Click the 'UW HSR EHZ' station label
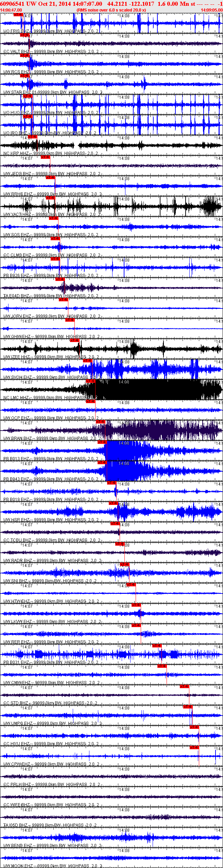The image size is (223, 868). pyautogui.click(x=16, y=520)
